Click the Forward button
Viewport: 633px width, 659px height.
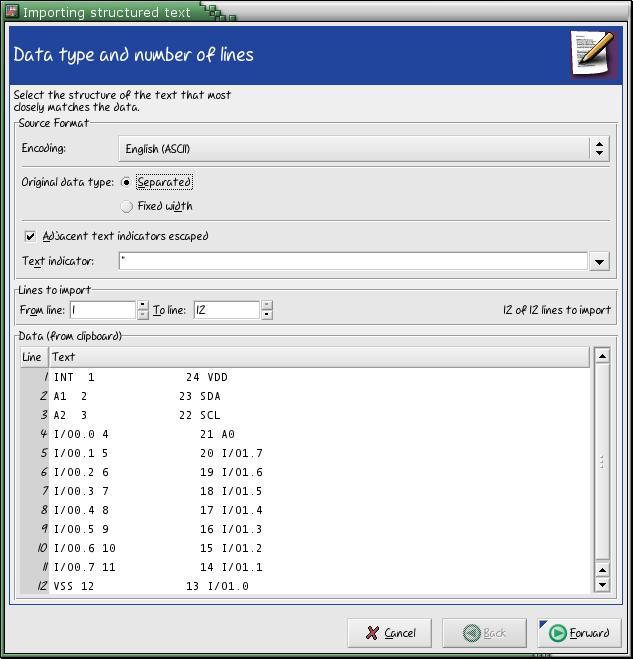tap(579, 633)
